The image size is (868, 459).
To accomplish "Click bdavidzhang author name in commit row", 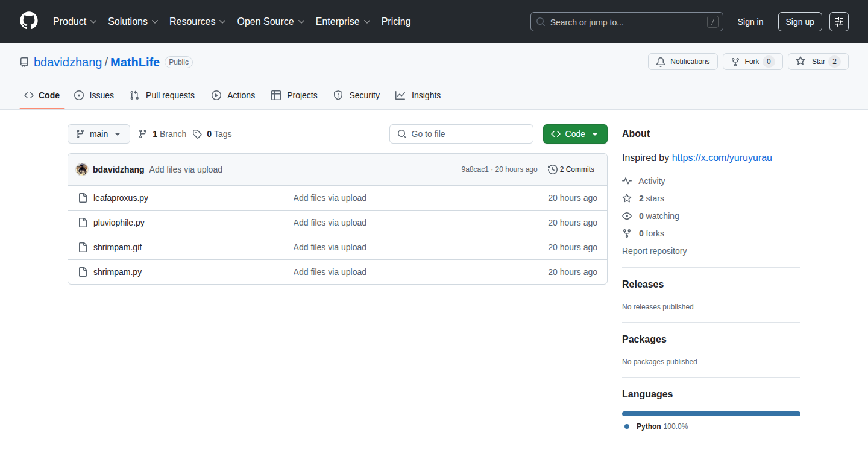I will 119,169.
